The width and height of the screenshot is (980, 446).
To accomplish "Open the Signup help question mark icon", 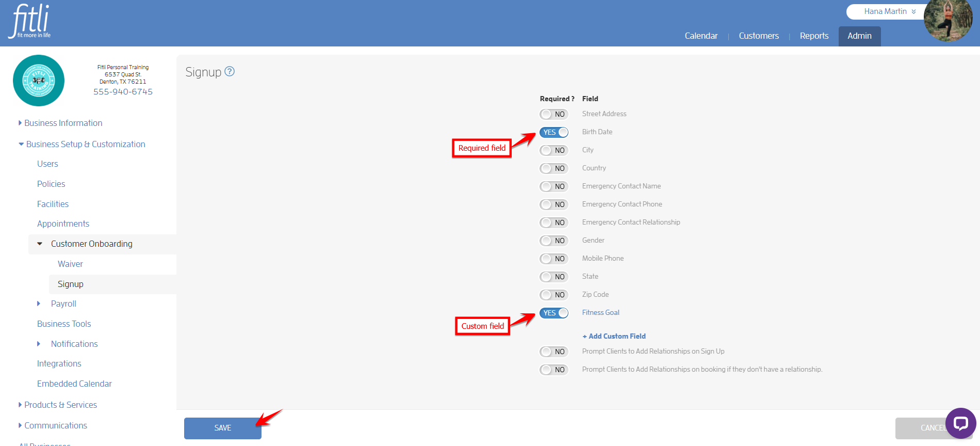I will point(230,71).
